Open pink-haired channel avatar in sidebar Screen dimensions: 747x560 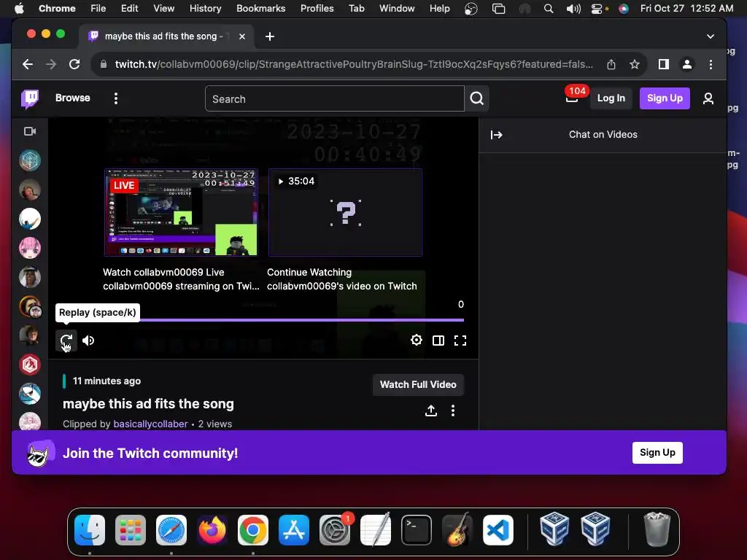coord(29,248)
